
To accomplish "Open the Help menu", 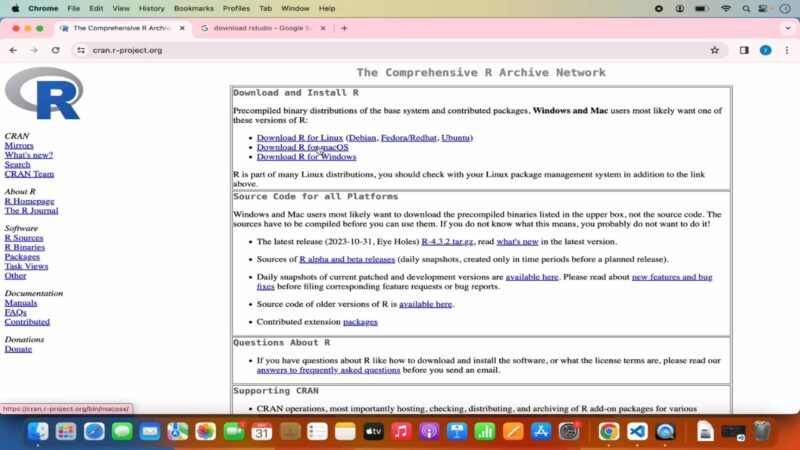I will click(327, 8).
